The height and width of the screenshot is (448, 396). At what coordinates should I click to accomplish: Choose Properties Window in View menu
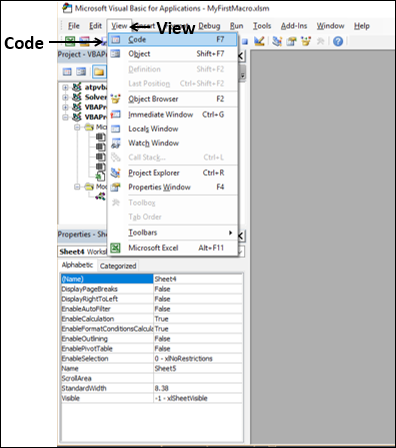coord(172,187)
